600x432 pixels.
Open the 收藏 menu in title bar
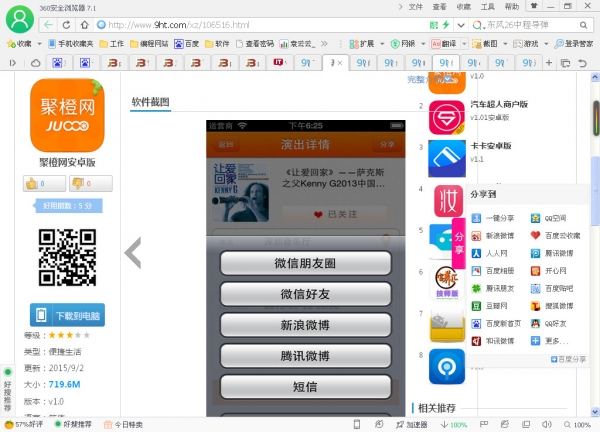(463, 7)
